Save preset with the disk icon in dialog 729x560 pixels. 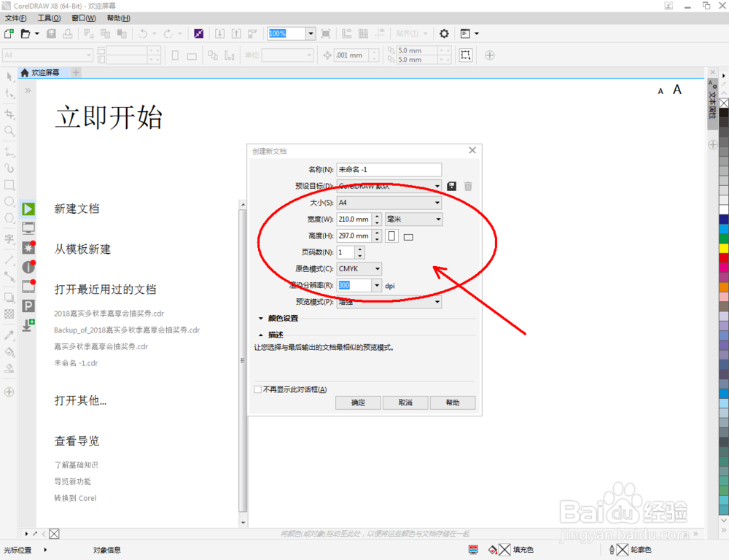451,187
